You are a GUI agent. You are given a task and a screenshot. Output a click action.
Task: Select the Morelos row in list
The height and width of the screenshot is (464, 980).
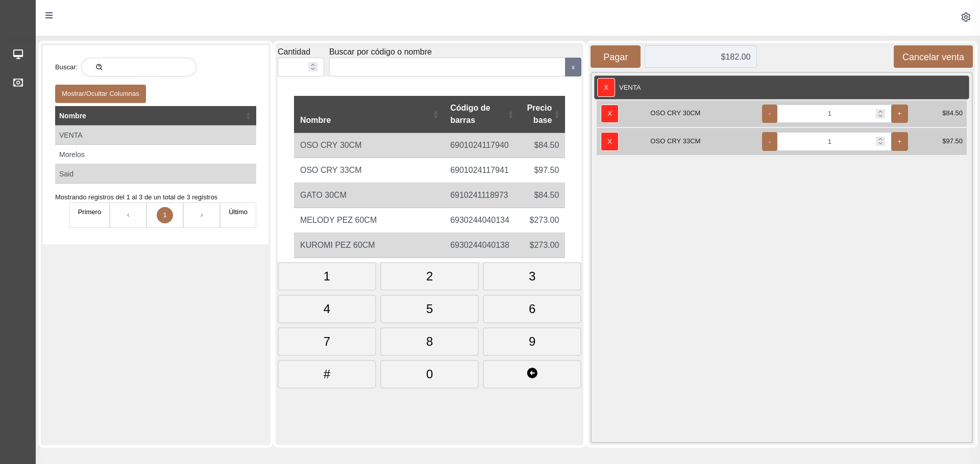155,154
